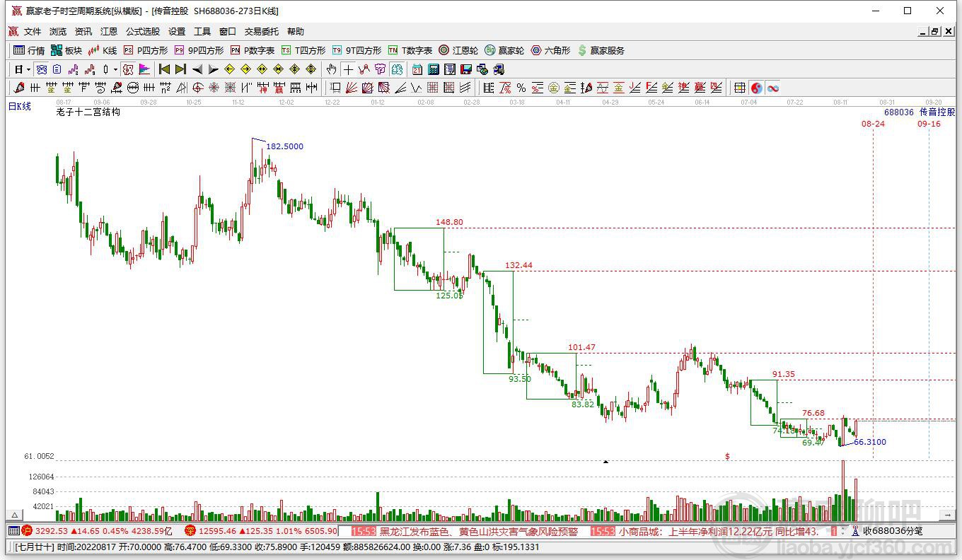
Task: Open the 交易委托 menu
Action: 262,32
